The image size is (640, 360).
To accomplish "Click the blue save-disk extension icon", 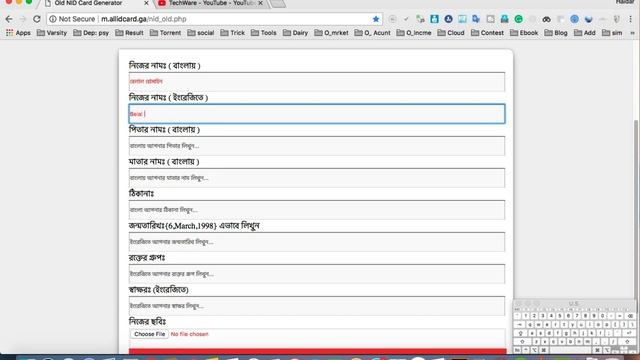I will pos(434,19).
